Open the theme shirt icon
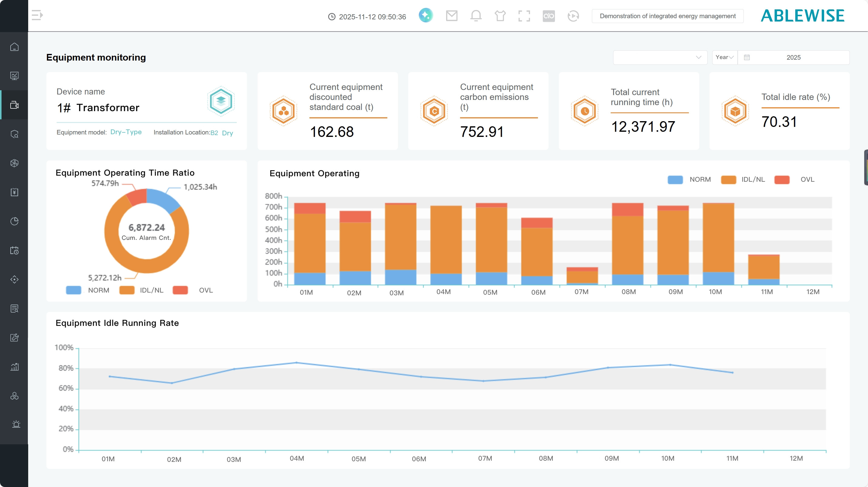Viewport: 868px width, 487px height. 500,16
